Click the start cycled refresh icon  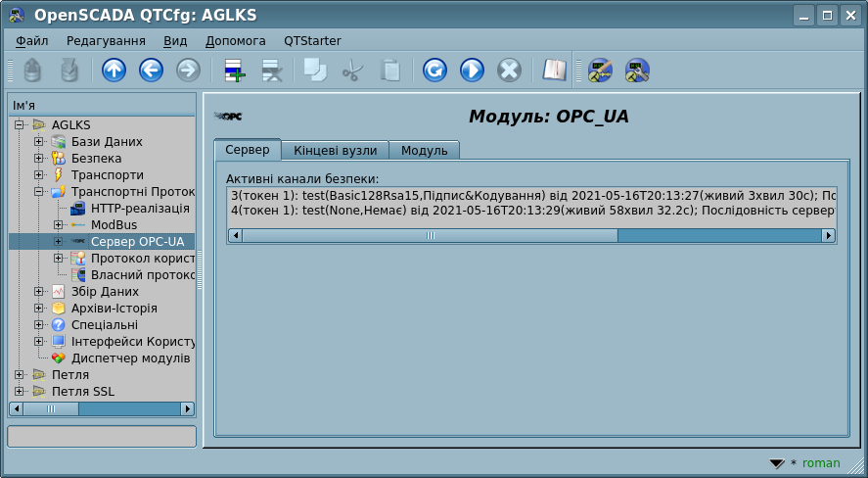click(472, 71)
